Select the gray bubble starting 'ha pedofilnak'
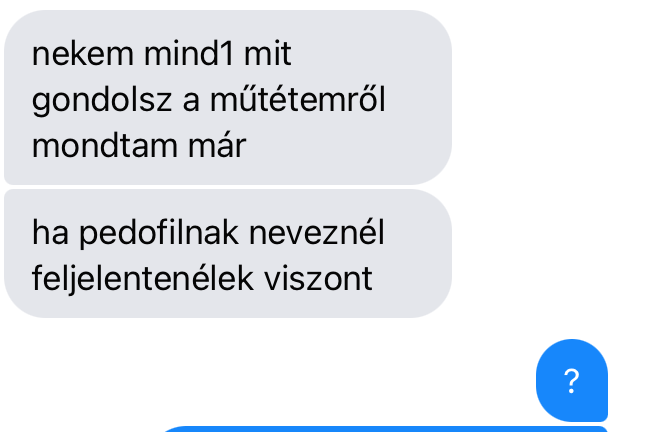This screenshot has width=648, height=432. pos(228,253)
